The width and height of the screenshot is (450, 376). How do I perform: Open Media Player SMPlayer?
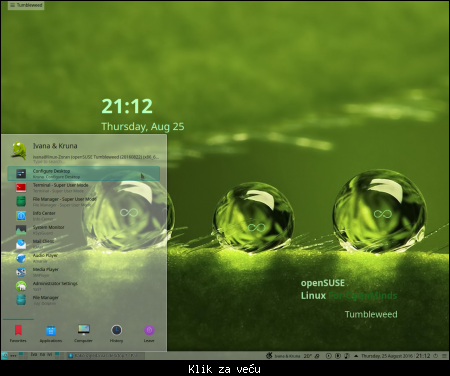pyautogui.click(x=84, y=272)
